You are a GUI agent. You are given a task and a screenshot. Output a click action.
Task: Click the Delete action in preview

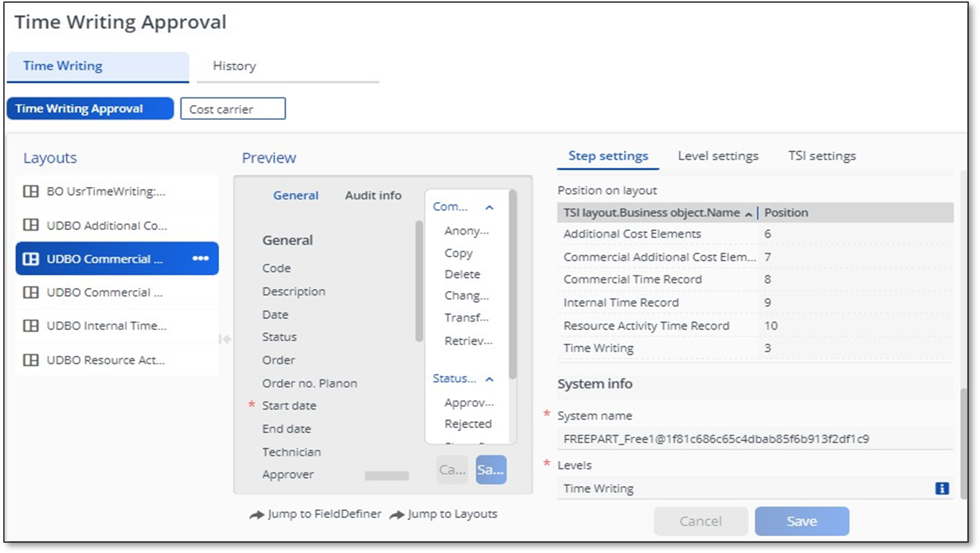point(462,274)
